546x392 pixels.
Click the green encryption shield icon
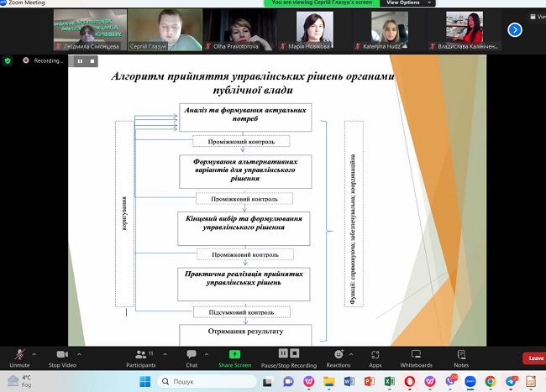(8, 61)
